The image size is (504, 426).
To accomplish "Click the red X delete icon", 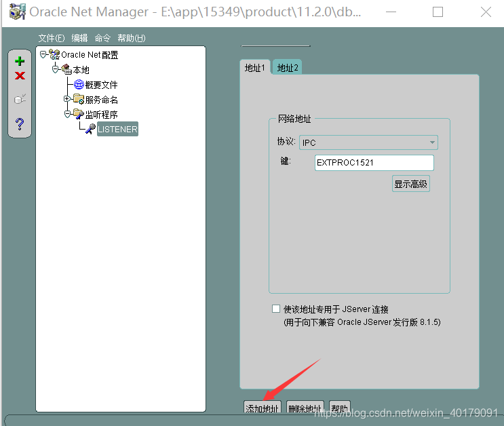I will 20,75.
